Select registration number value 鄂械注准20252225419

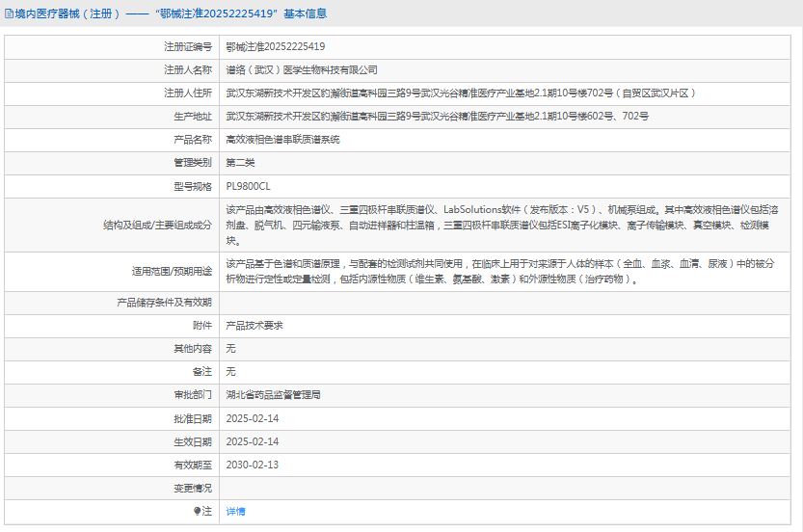point(276,46)
